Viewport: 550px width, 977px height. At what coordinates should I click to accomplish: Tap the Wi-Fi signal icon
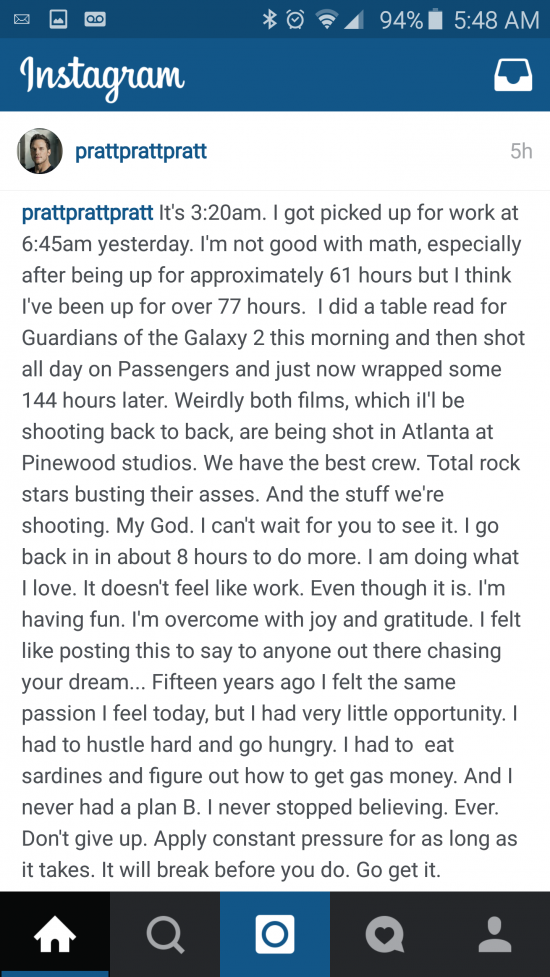[x=326, y=20]
